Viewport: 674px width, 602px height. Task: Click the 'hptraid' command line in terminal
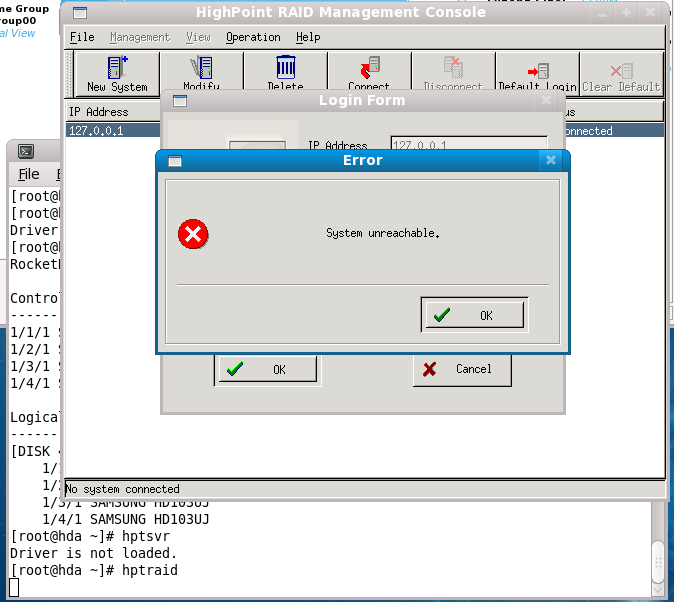(93, 570)
